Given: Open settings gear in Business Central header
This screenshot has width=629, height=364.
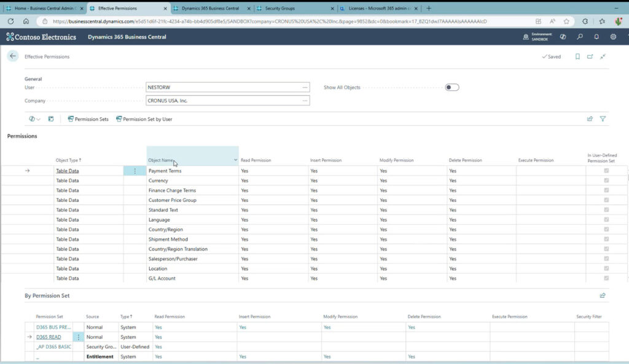Looking at the screenshot, I should (614, 37).
